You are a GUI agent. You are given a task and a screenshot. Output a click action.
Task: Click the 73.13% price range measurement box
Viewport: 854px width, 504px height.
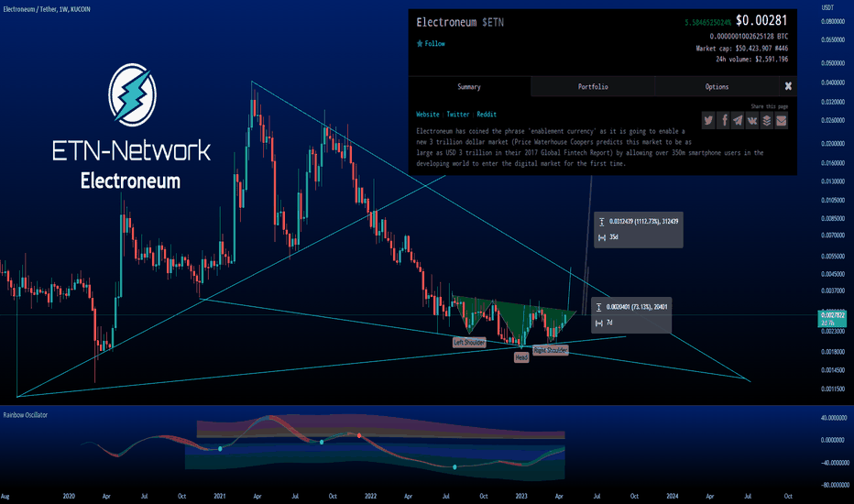tap(631, 315)
